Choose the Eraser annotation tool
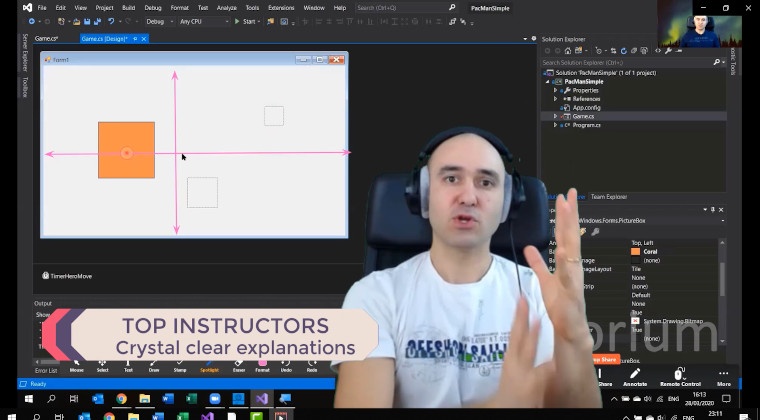 click(239, 363)
